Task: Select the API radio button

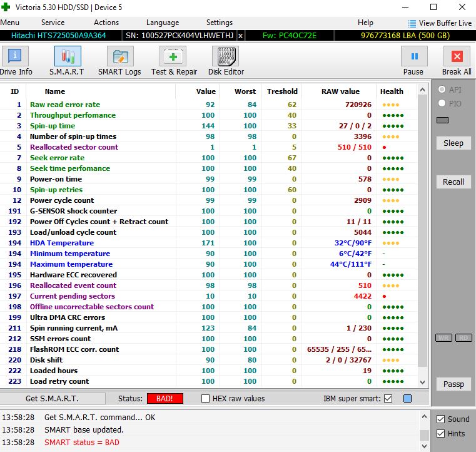Action: (442, 90)
